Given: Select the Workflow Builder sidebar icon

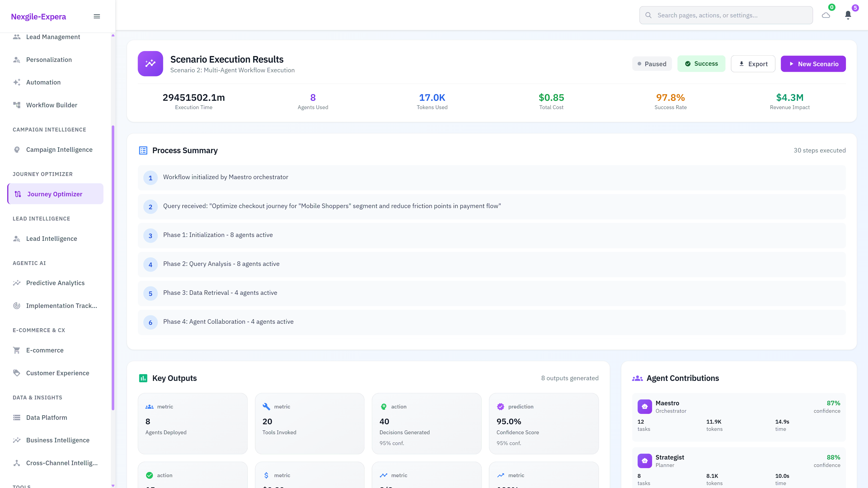Looking at the screenshot, I should [17, 105].
